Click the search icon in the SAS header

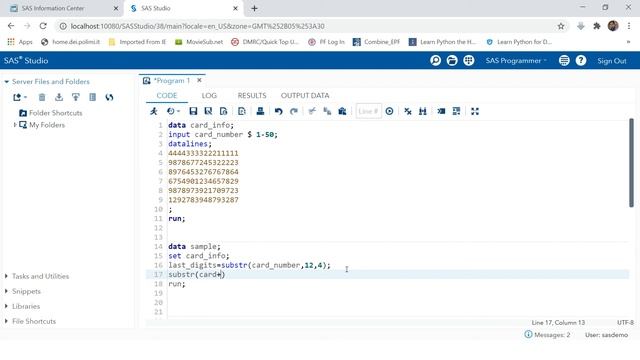[x=436, y=60]
